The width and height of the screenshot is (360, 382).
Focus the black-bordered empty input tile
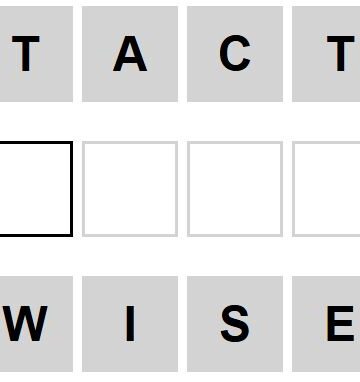click(x=36, y=189)
